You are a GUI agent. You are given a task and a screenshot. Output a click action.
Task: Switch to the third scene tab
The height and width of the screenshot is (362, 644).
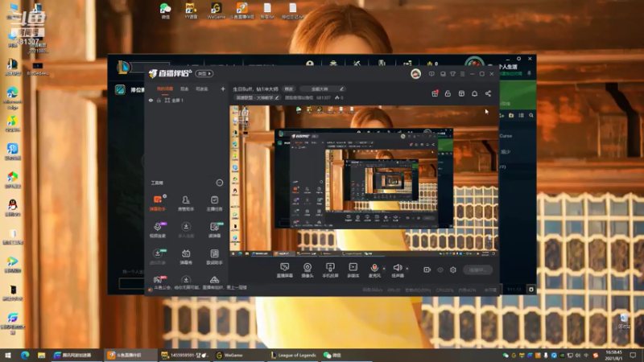pos(202,88)
